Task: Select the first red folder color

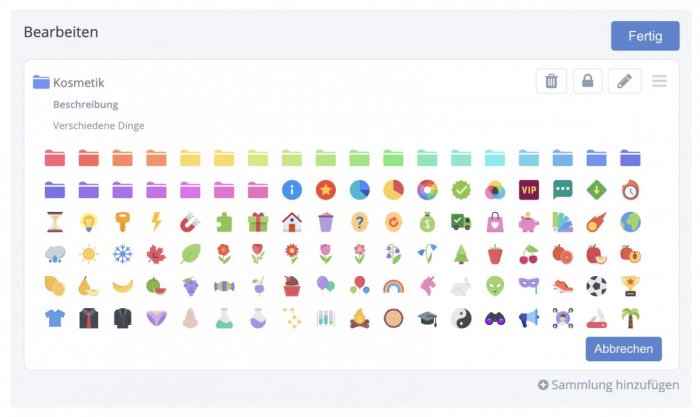Action: coord(54,158)
